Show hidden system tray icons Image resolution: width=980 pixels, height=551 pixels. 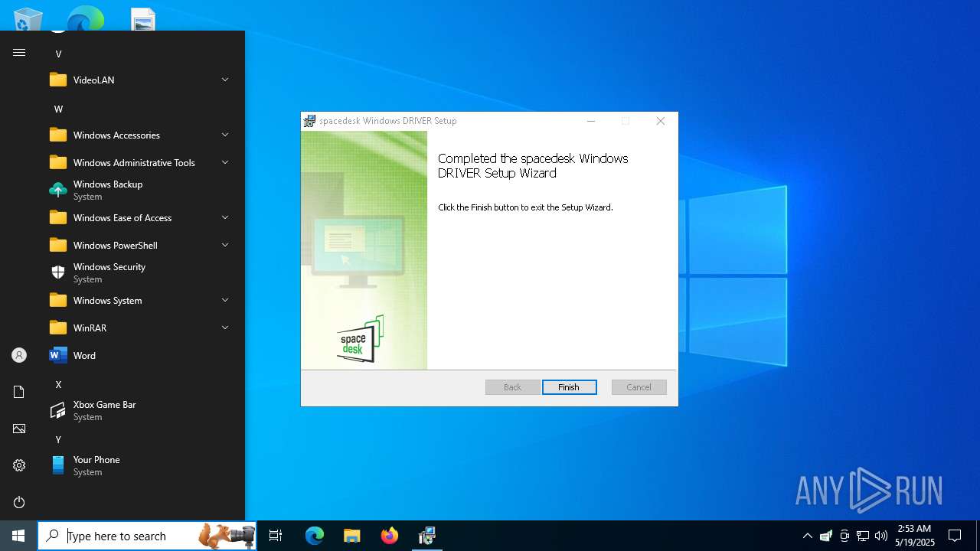(x=807, y=536)
